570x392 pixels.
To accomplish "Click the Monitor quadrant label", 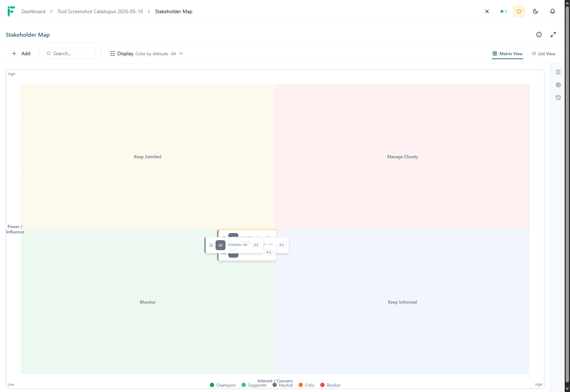I will [148, 302].
